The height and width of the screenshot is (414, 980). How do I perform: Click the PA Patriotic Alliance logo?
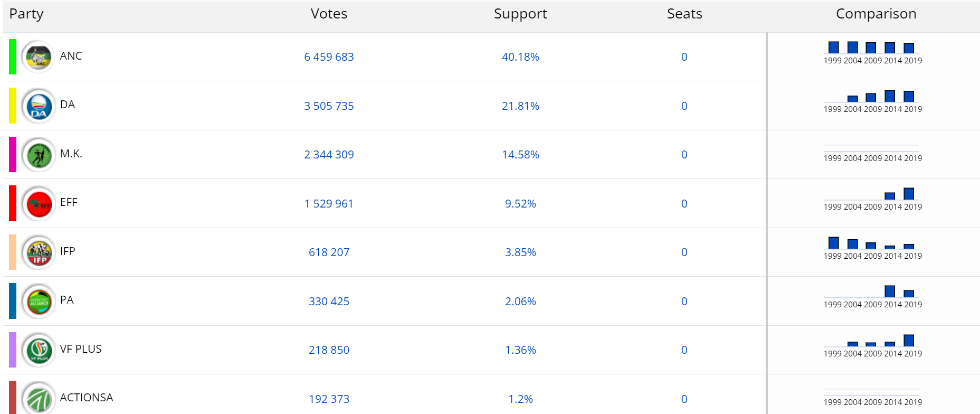[x=39, y=301]
